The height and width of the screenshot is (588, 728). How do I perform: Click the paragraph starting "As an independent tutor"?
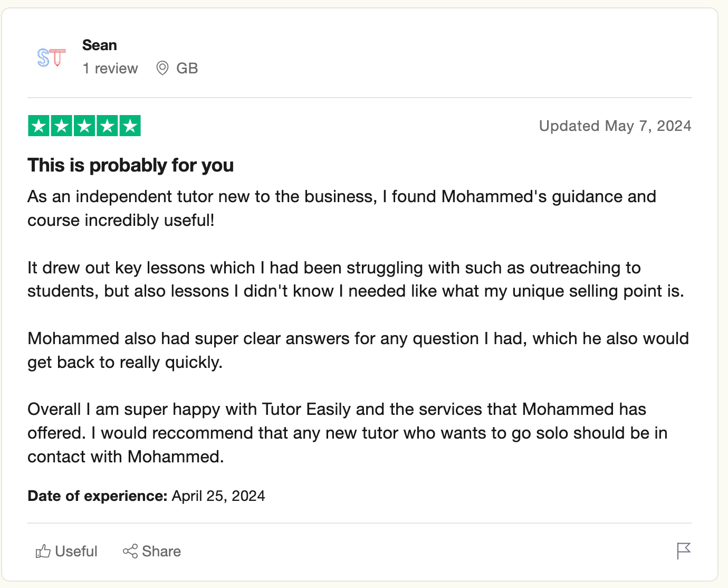click(341, 208)
